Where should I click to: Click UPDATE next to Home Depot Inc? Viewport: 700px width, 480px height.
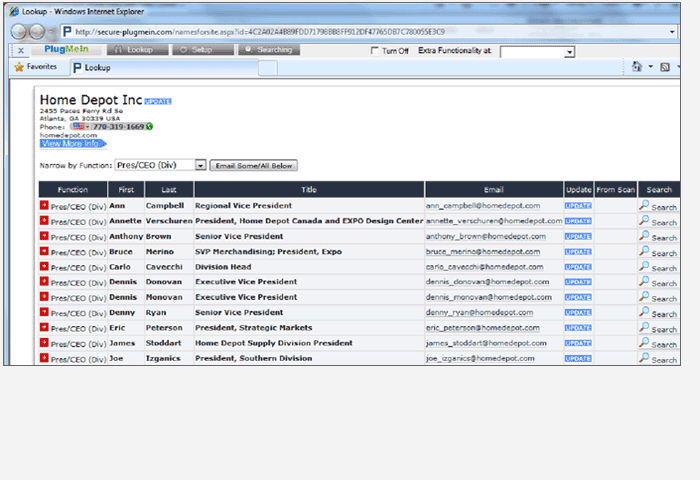tap(158, 101)
